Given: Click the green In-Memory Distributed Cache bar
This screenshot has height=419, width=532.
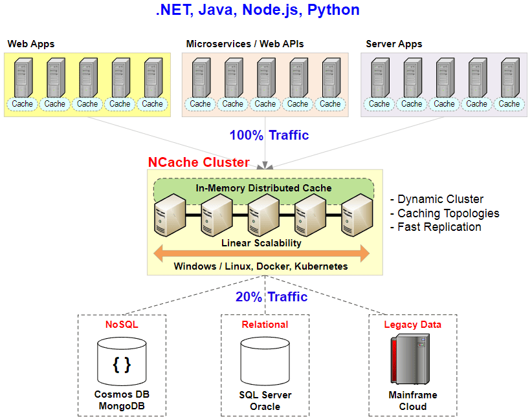Looking at the screenshot, I should [x=263, y=188].
